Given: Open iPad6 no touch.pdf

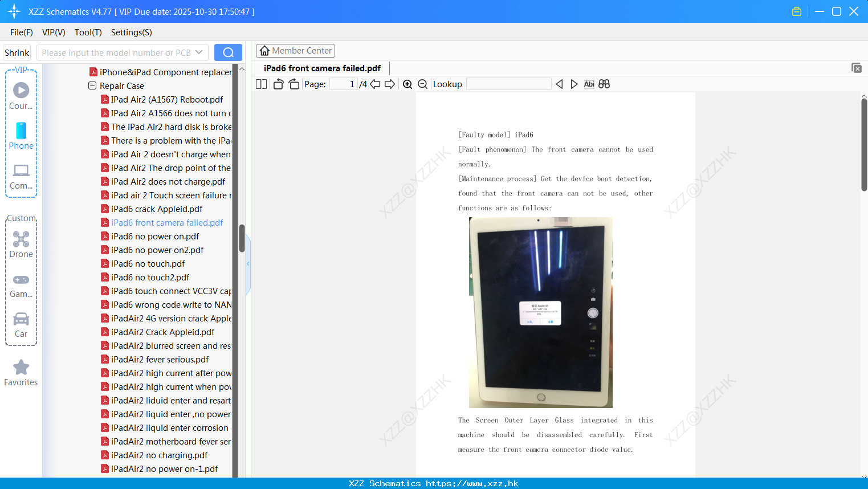Looking at the screenshot, I should click(148, 263).
